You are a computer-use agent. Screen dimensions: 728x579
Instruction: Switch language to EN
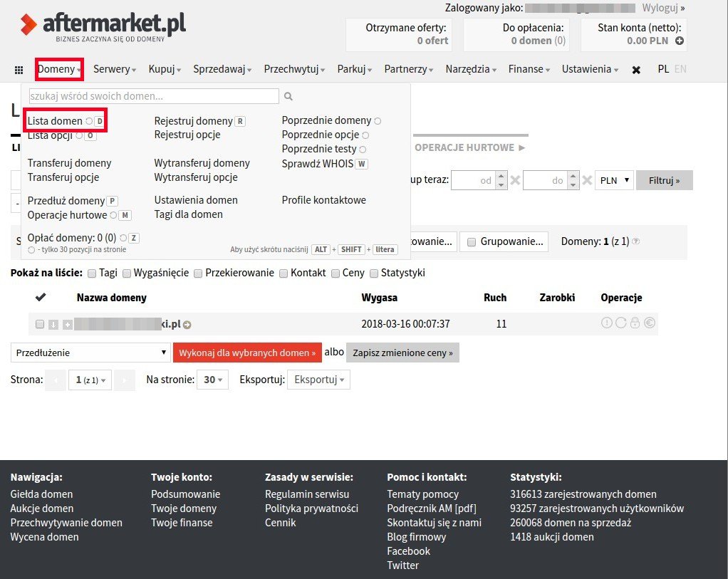click(680, 69)
